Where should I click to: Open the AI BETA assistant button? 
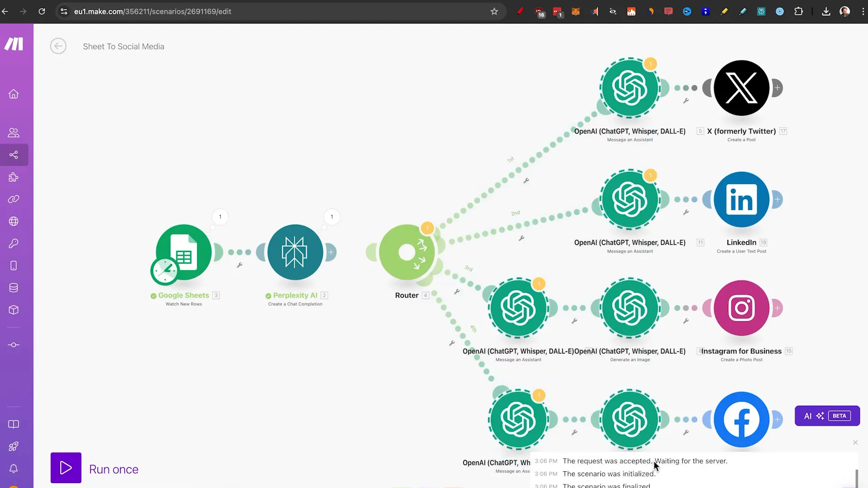(827, 416)
